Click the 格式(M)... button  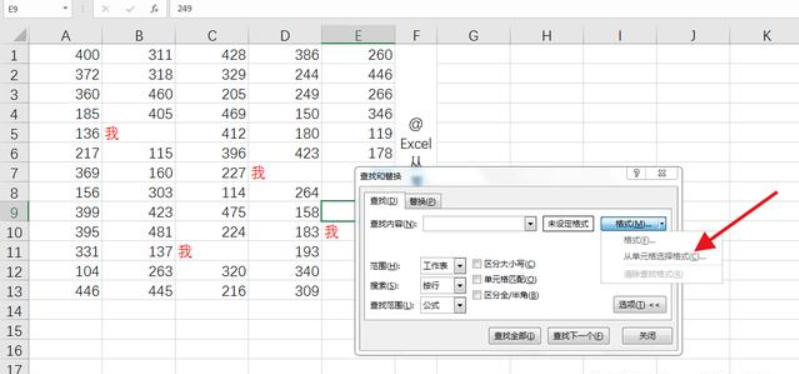629,224
